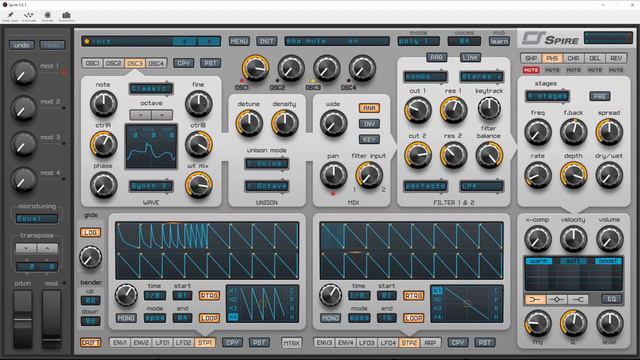Select the peak EQ band icon
The width and height of the screenshot is (640, 360).
[x=556, y=300]
